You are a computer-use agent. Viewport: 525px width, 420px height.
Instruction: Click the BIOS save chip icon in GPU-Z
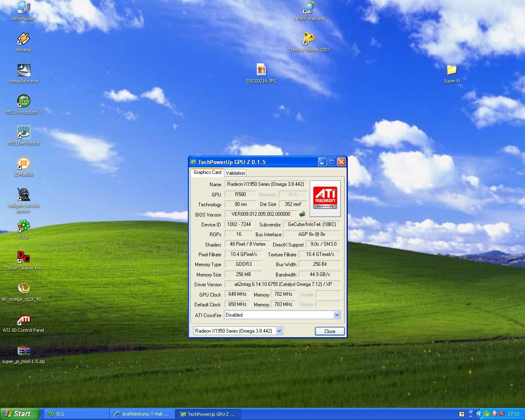302,214
